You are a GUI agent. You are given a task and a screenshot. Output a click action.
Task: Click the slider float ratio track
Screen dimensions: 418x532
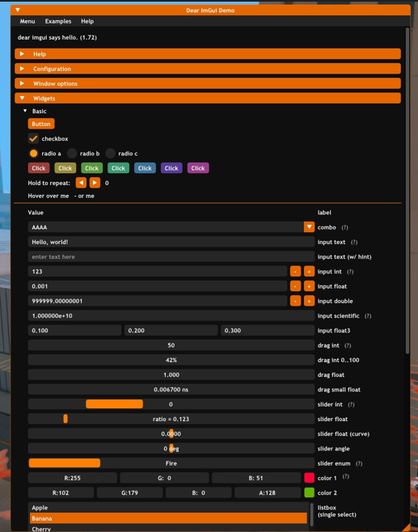(171, 419)
